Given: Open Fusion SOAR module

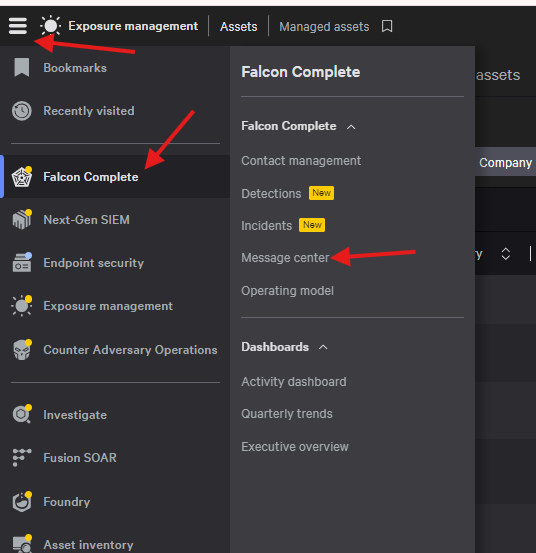Looking at the screenshot, I should pyautogui.click(x=80, y=457).
